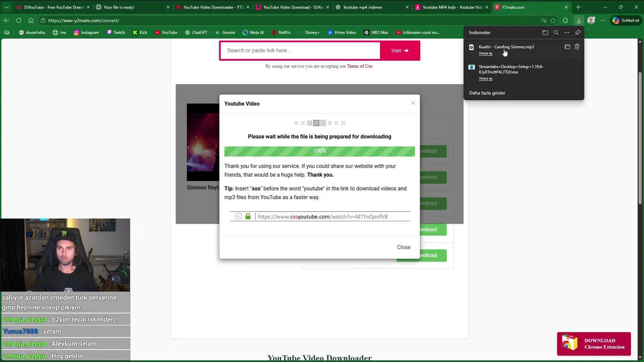Screen dimensions: 644x362
Task: Click the video thumbnail behind the dialog
Action: pyautogui.click(x=203, y=142)
